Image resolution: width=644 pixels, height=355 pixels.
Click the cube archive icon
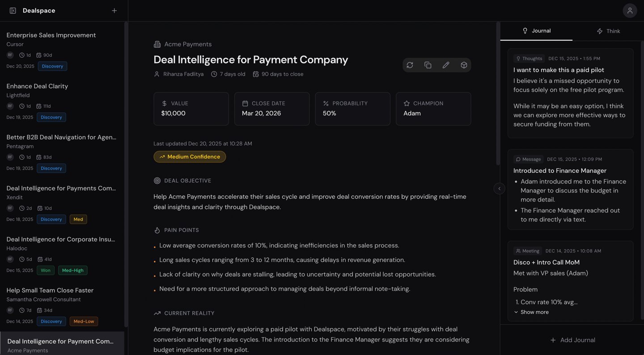[464, 65]
